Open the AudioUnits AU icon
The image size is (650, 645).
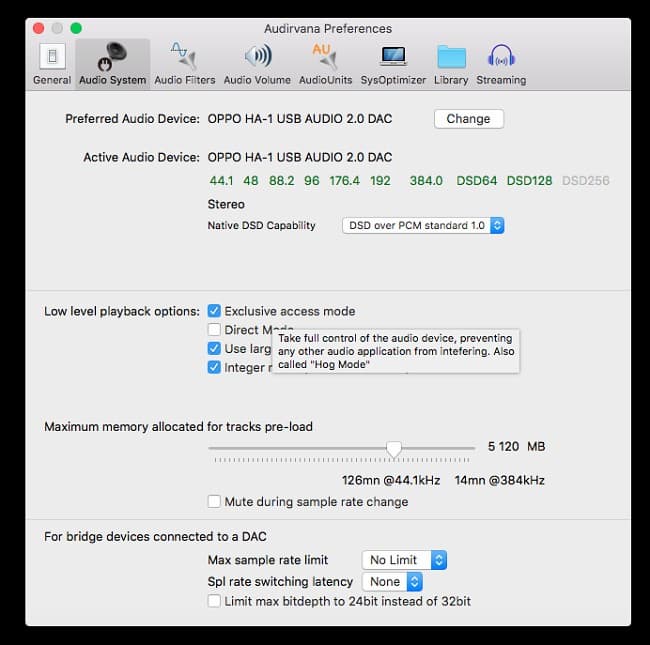pyautogui.click(x=325, y=56)
